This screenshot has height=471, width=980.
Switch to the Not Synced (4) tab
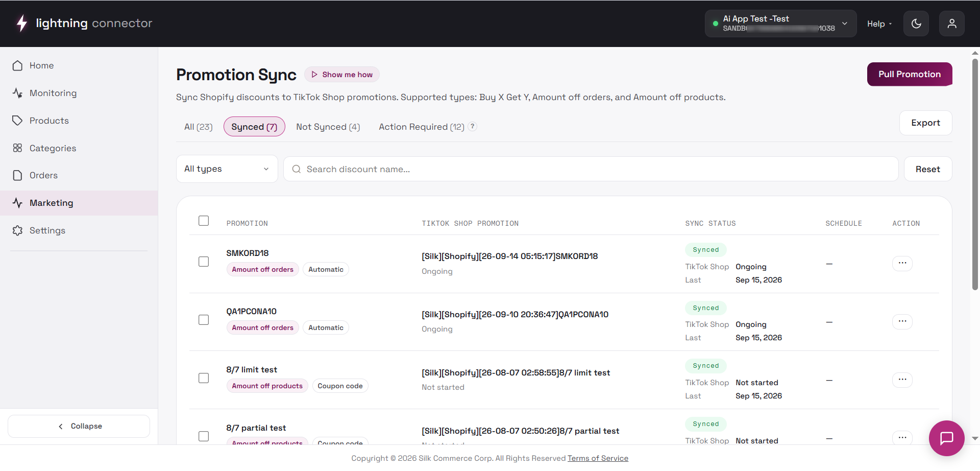[x=328, y=127]
